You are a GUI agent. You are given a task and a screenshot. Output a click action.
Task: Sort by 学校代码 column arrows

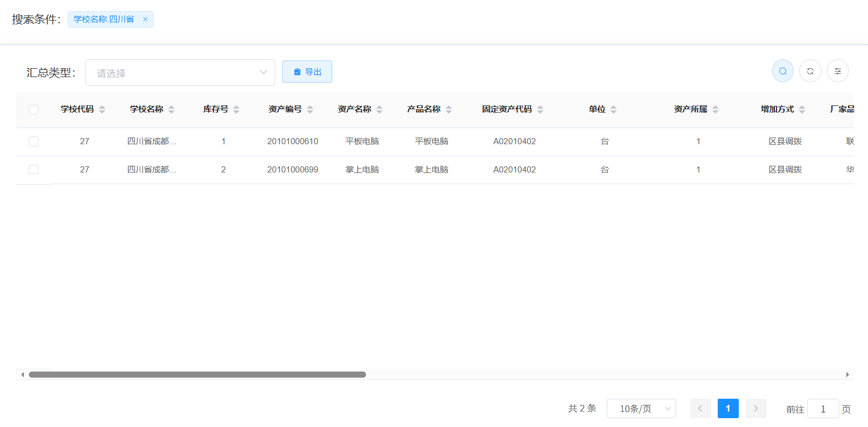point(102,110)
